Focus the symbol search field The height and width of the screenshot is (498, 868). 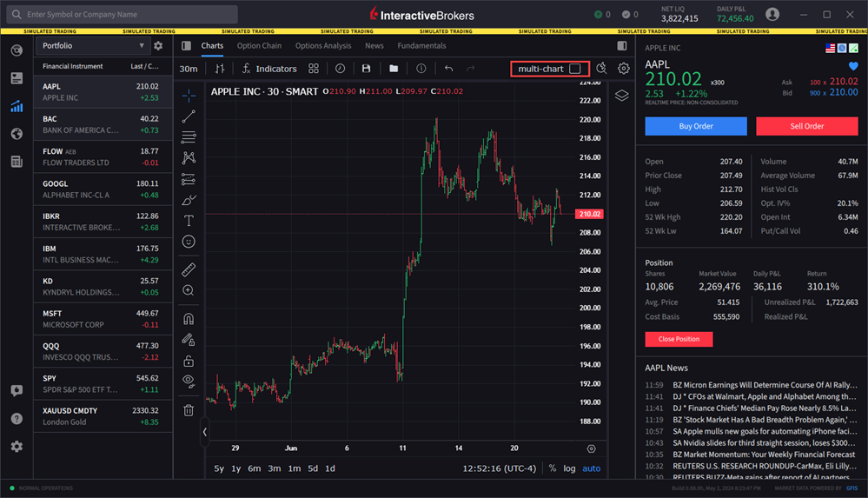tap(123, 15)
